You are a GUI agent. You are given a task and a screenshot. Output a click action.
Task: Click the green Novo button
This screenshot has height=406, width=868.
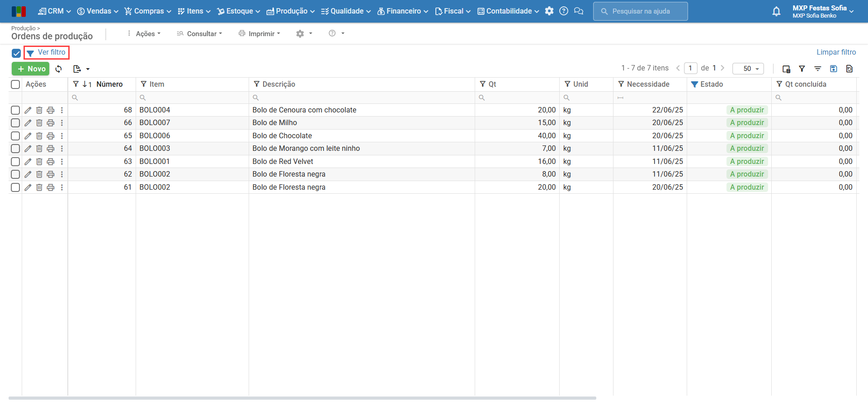[31, 69]
